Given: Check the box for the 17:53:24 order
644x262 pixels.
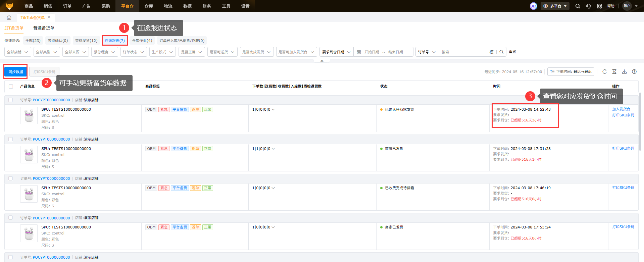Looking at the screenshot, I should click(x=10, y=218).
